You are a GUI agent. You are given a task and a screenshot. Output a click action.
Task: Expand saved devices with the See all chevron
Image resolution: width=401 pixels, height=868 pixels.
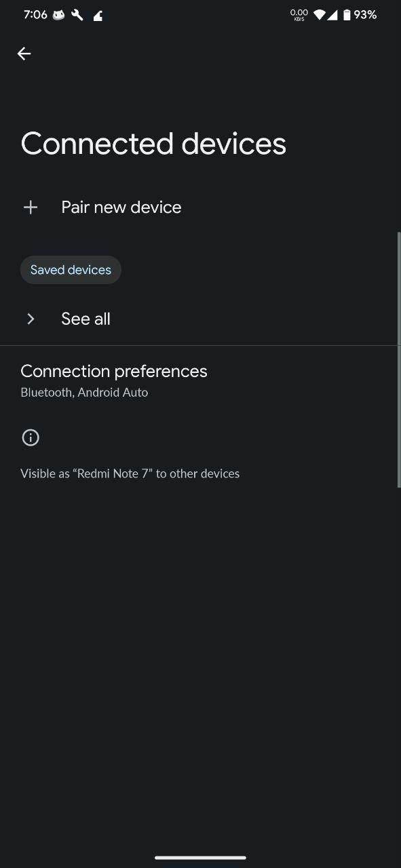(31, 319)
